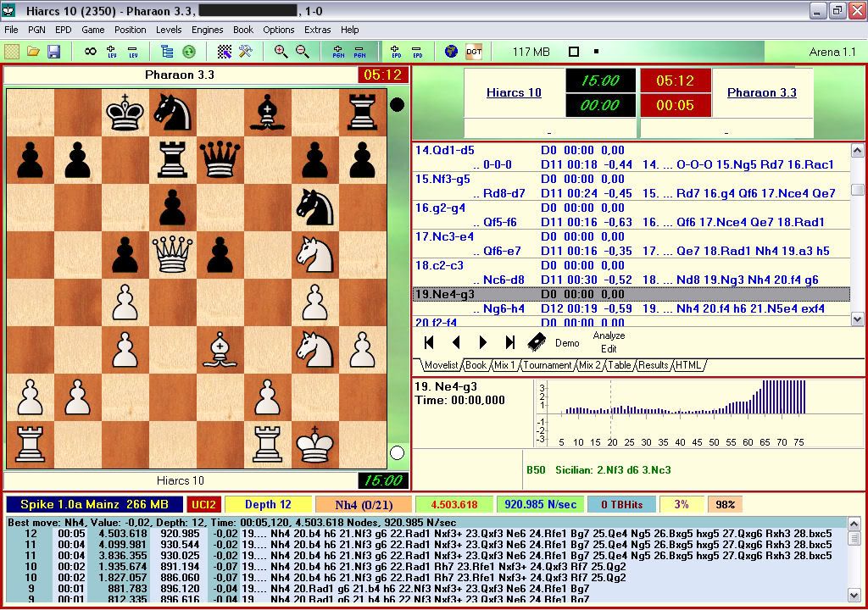Click the plus PGN toolbar icon
The width and height of the screenshot is (868, 610).
coord(338,52)
